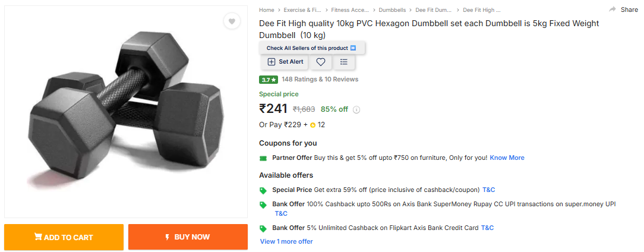
Task: Click the 3.7 star rating badge
Action: click(269, 80)
